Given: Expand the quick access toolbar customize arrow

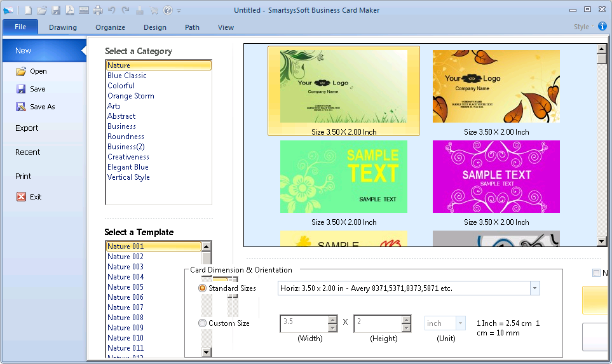Looking at the screenshot, I should point(179,11).
